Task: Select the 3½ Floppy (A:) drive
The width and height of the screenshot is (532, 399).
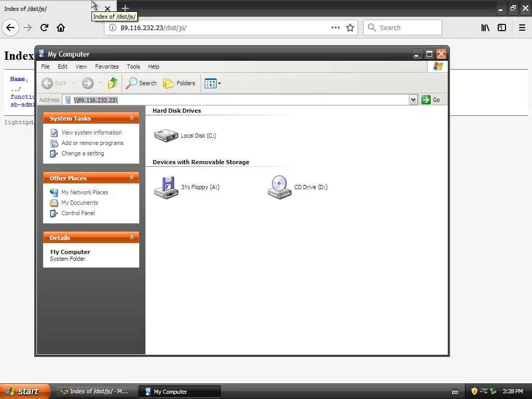Action: pos(187,187)
